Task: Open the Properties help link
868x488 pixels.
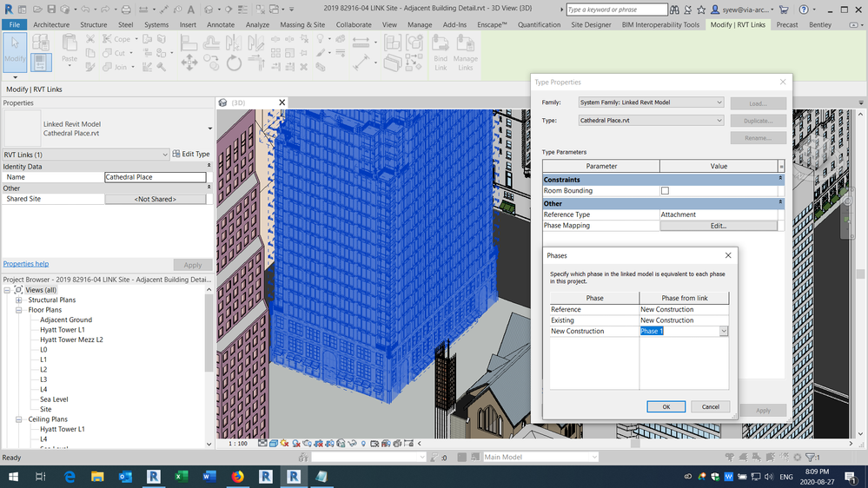Action: pyautogui.click(x=26, y=264)
